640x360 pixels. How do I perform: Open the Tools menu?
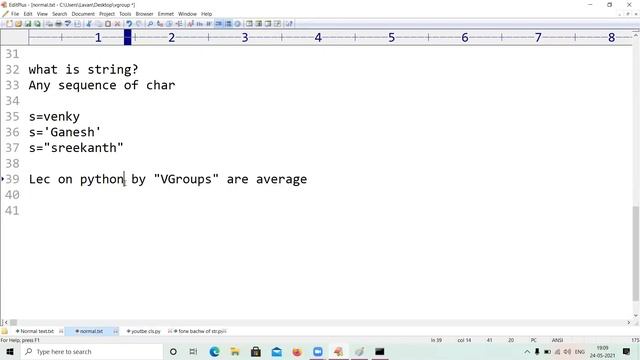[125, 14]
